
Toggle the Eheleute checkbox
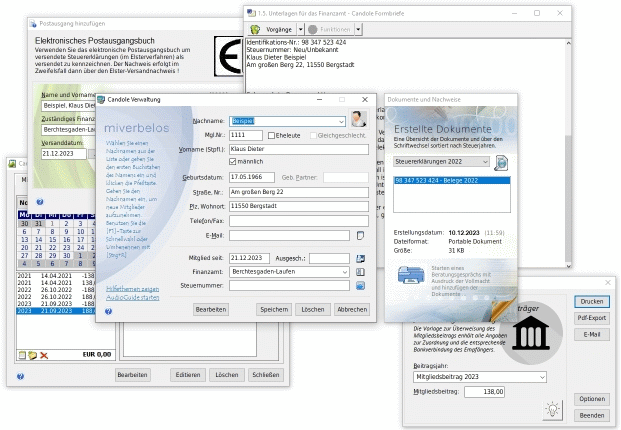coord(270,135)
